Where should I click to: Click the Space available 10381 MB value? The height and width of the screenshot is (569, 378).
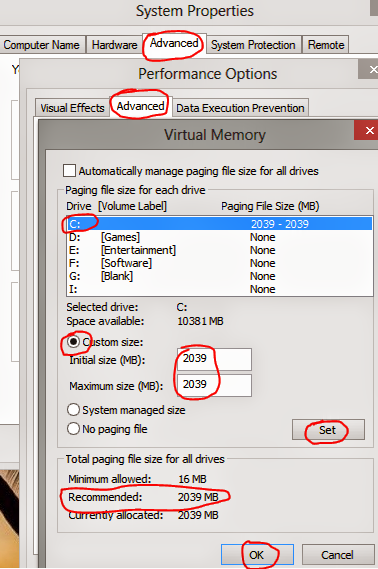point(200,321)
